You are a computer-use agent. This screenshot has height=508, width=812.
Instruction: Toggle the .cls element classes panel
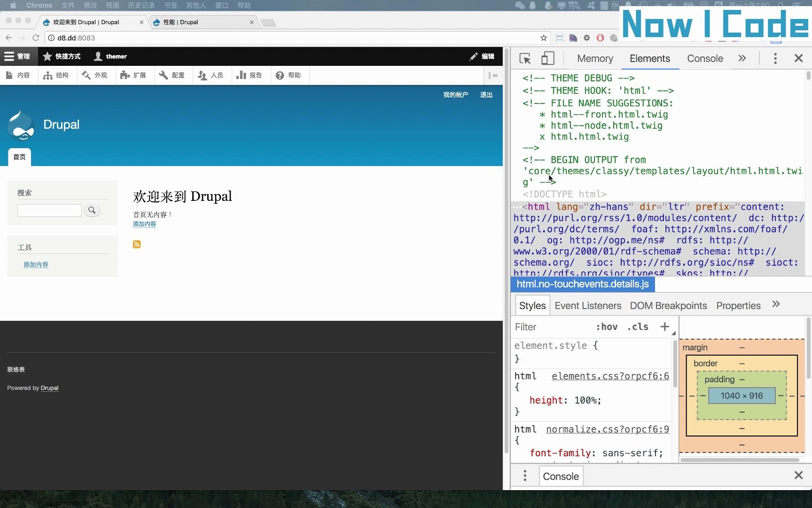pyautogui.click(x=637, y=326)
